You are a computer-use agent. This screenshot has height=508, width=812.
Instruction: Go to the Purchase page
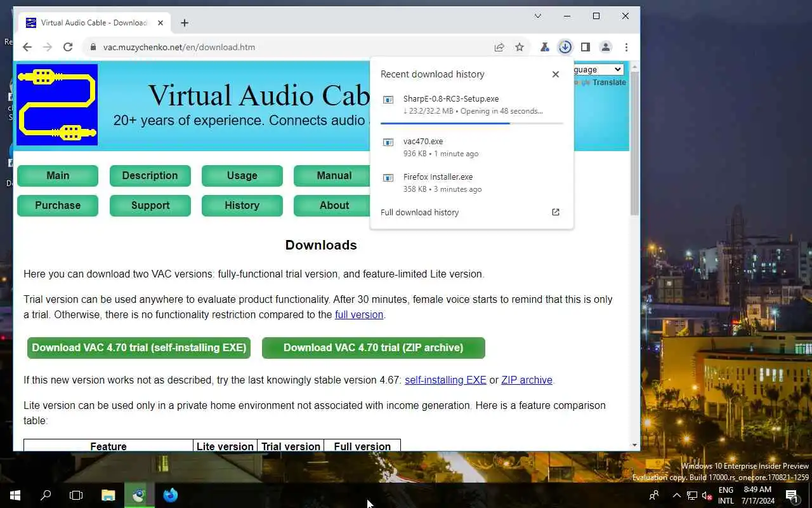(x=58, y=206)
